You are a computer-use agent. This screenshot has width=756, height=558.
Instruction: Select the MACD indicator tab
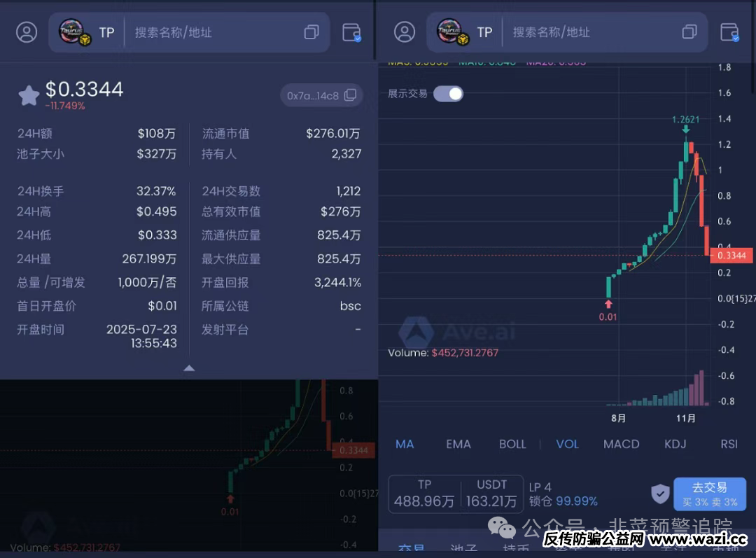coord(621,444)
